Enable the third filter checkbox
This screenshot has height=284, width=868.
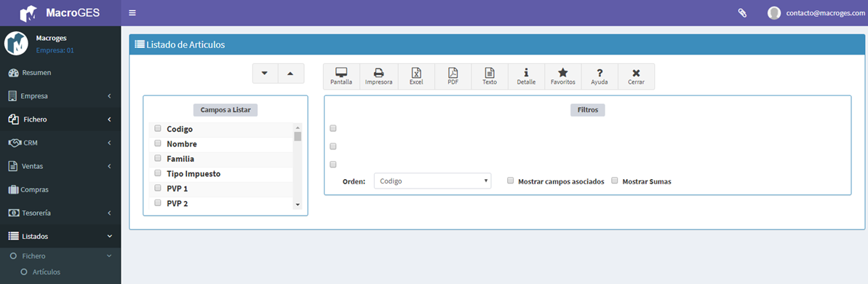333,165
